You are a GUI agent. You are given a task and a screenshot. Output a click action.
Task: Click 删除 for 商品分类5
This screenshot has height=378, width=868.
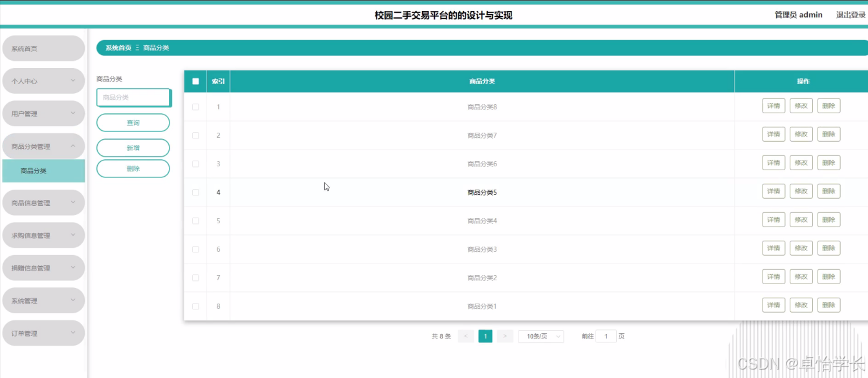pyautogui.click(x=829, y=192)
